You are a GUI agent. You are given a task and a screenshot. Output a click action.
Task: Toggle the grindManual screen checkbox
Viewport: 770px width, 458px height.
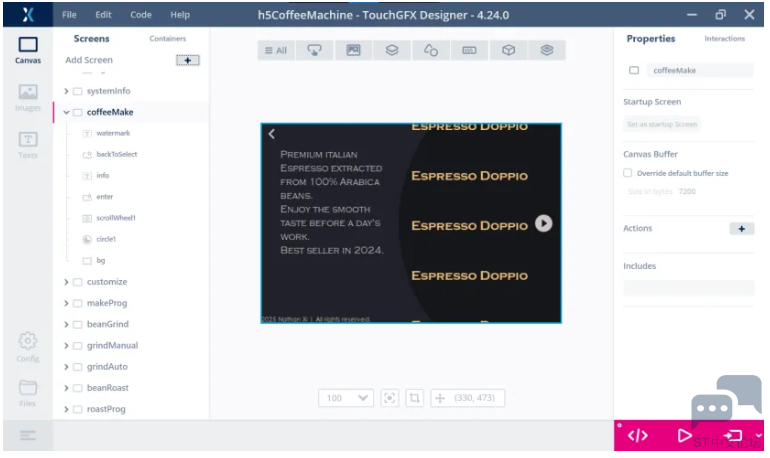click(x=78, y=346)
